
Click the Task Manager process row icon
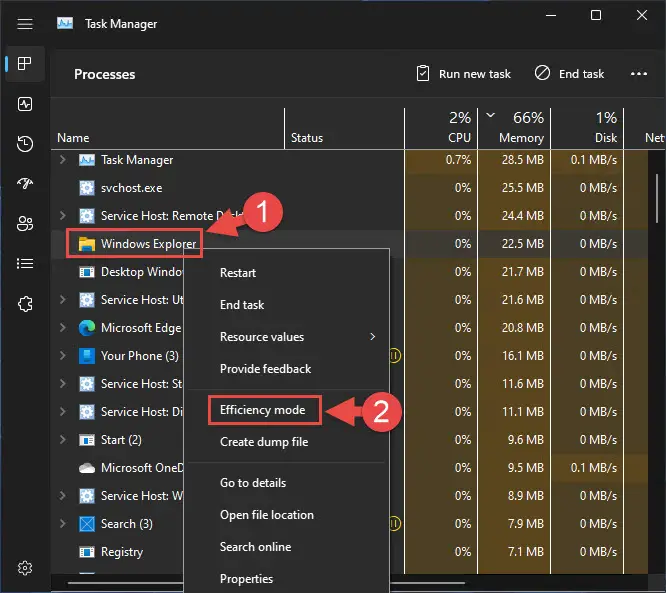pos(87,160)
